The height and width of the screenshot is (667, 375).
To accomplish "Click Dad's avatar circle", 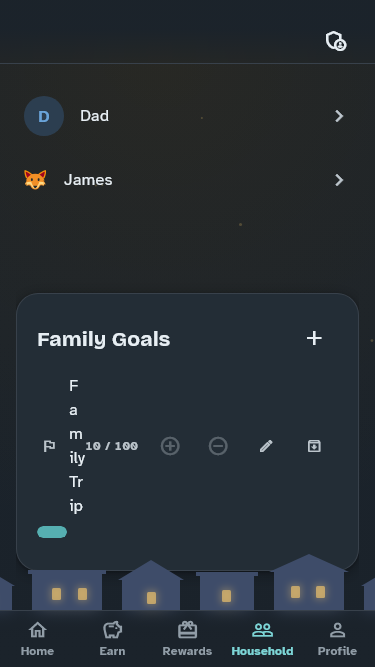I will [44, 116].
